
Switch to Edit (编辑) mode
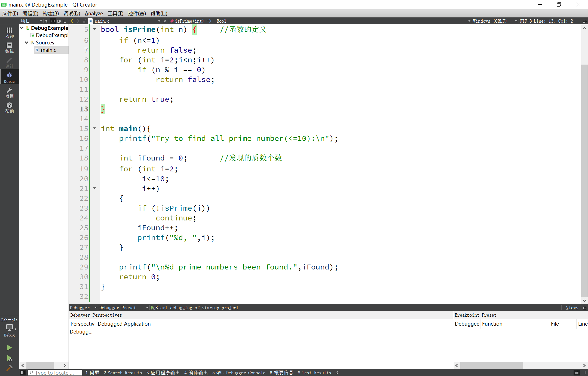tap(9, 48)
